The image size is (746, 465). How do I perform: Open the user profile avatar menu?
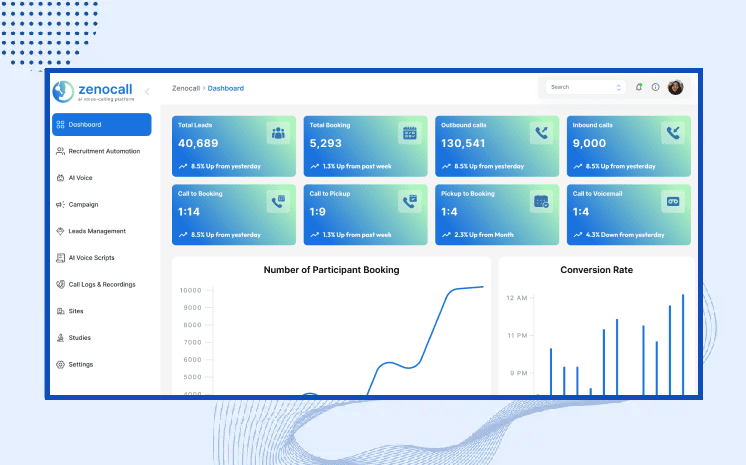(x=676, y=87)
